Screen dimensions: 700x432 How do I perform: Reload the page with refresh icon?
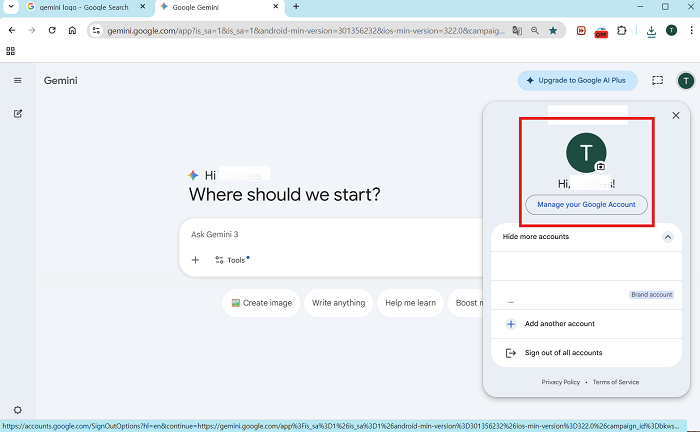pos(52,30)
